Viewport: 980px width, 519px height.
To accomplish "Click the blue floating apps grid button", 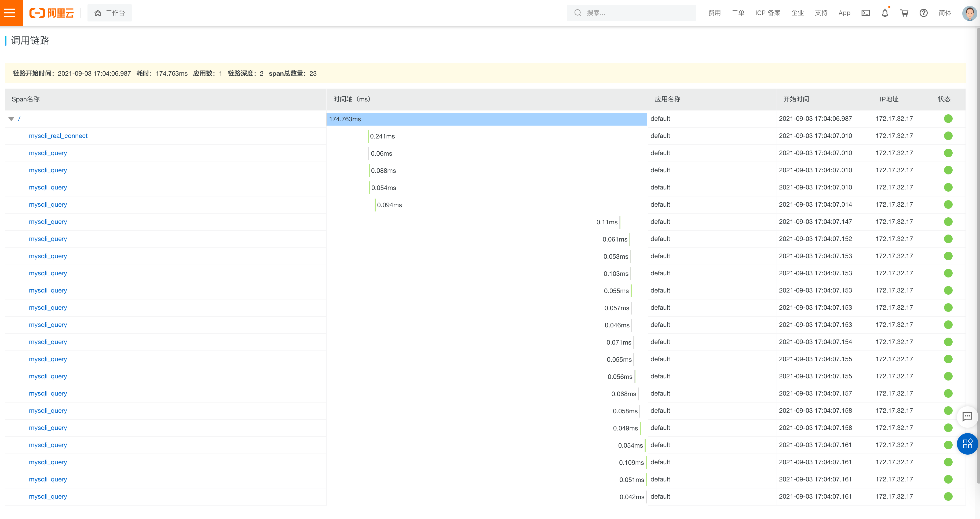I will tap(967, 444).
